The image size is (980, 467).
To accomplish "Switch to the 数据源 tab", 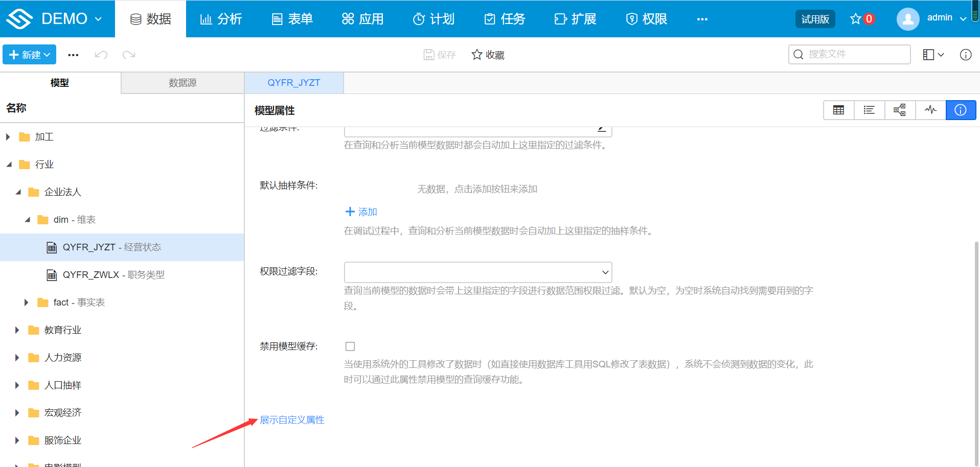I will pos(182,83).
